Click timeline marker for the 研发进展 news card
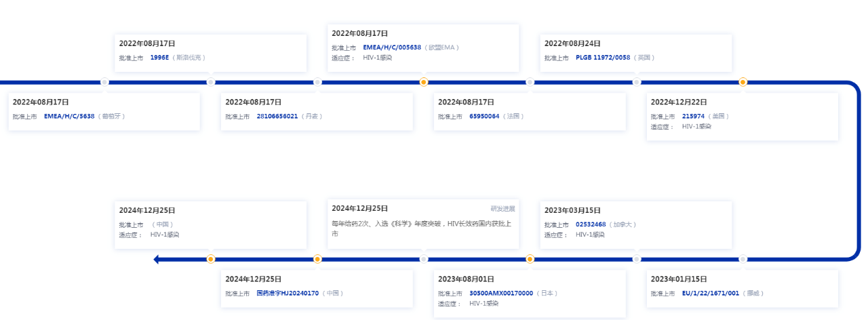Viewport: 868px width, 320px height. pos(424,259)
